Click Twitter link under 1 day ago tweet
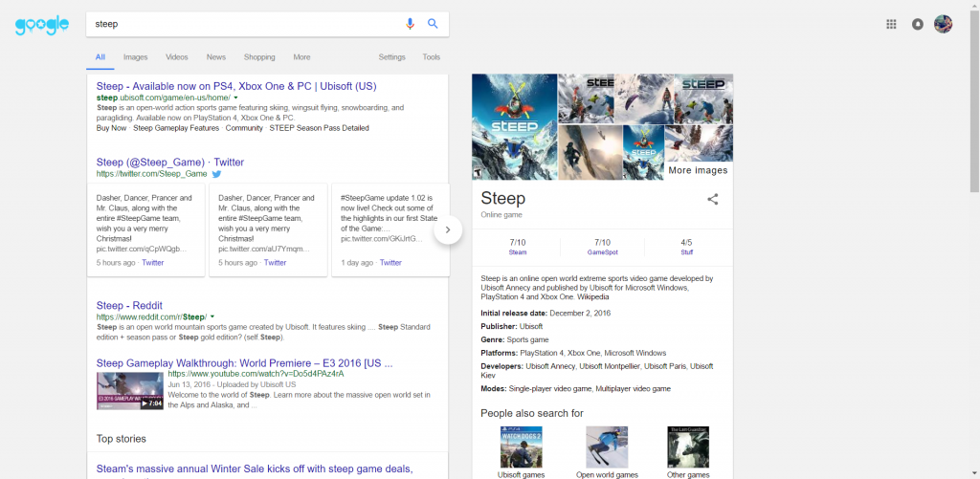This screenshot has height=479, width=980. pyautogui.click(x=390, y=263)
